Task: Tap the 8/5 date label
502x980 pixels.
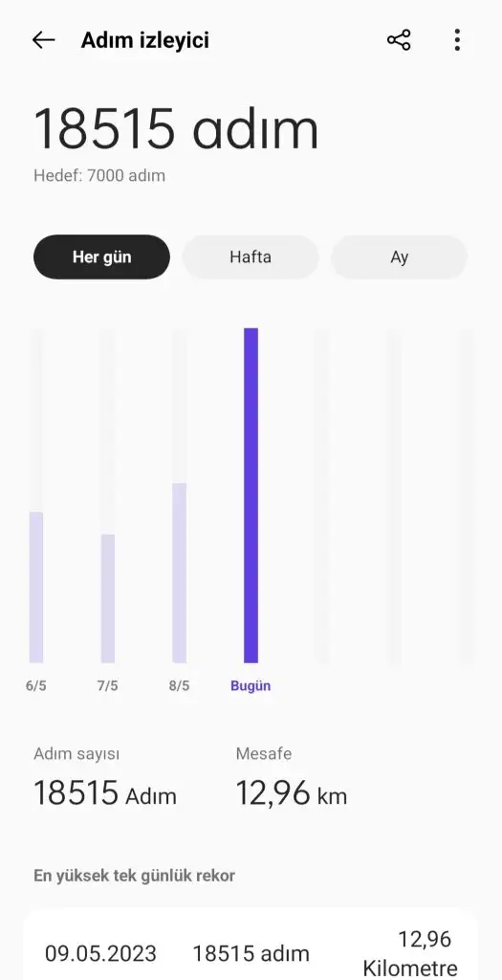Action: (x=179, y=685)
